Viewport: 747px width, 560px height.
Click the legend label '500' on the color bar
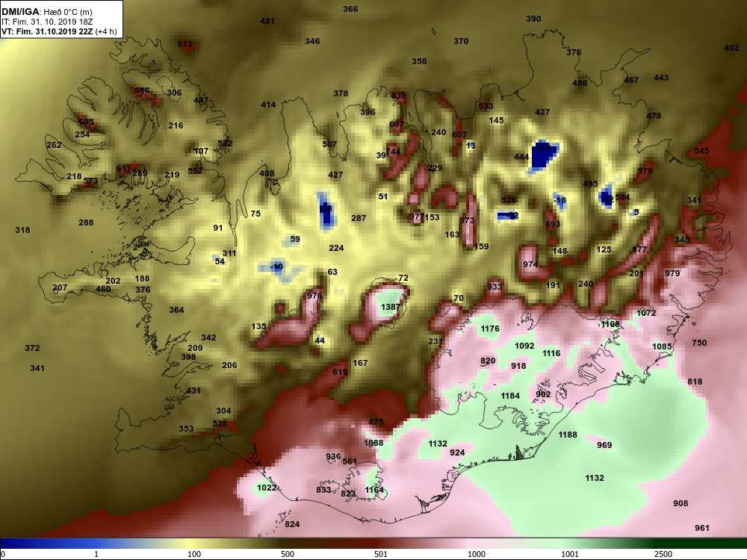288,554
